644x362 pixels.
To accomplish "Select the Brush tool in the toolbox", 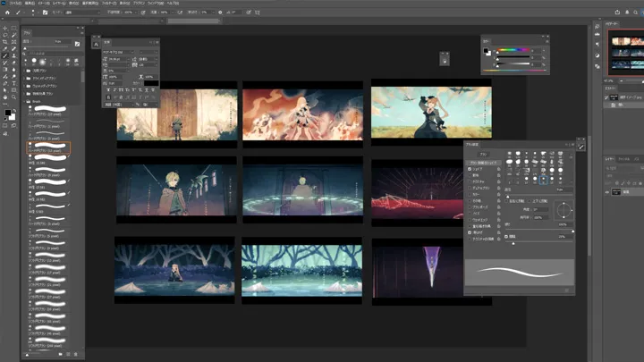I will click(x=5, y=55).
